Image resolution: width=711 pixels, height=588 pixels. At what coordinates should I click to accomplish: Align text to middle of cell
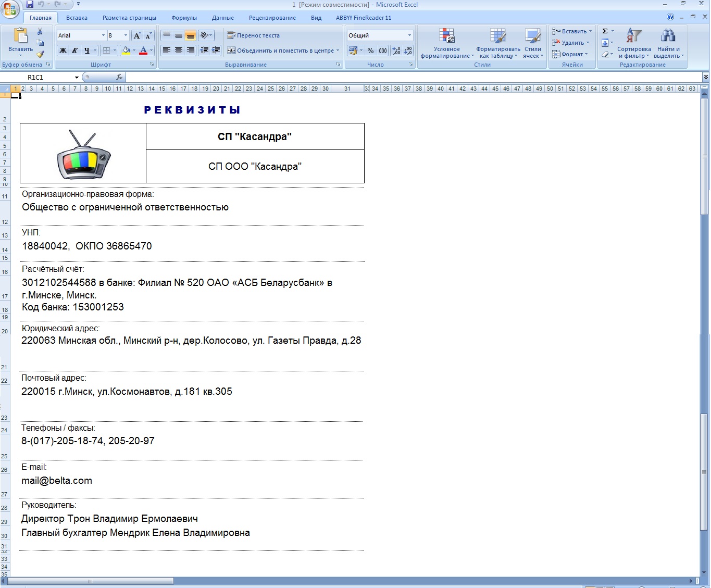tap(179, 35)
